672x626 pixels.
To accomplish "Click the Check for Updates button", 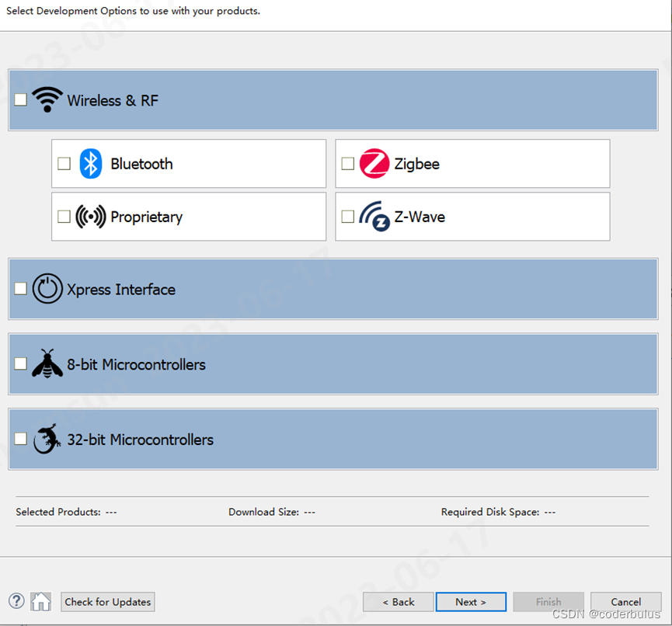I will pos(107,601).
